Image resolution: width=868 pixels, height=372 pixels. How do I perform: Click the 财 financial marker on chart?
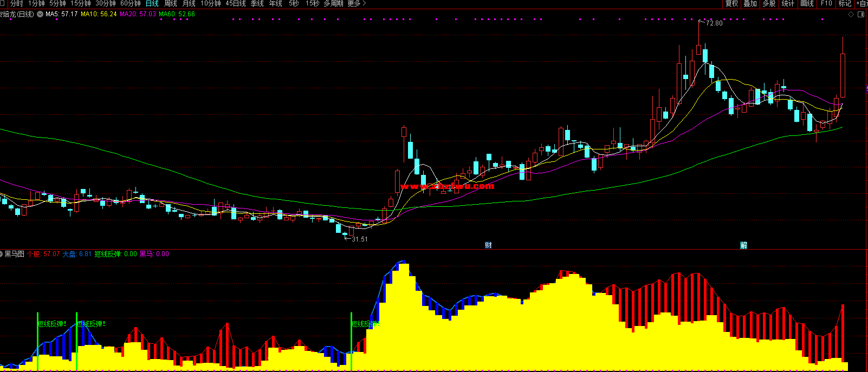pyautogui.click(x=488, y=245)
